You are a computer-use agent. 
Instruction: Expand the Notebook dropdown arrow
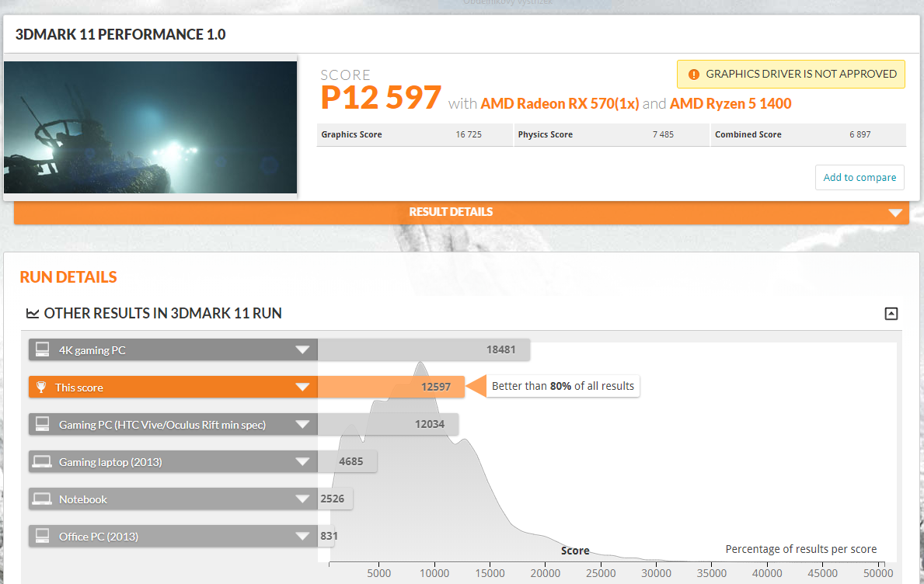point(302,499)
